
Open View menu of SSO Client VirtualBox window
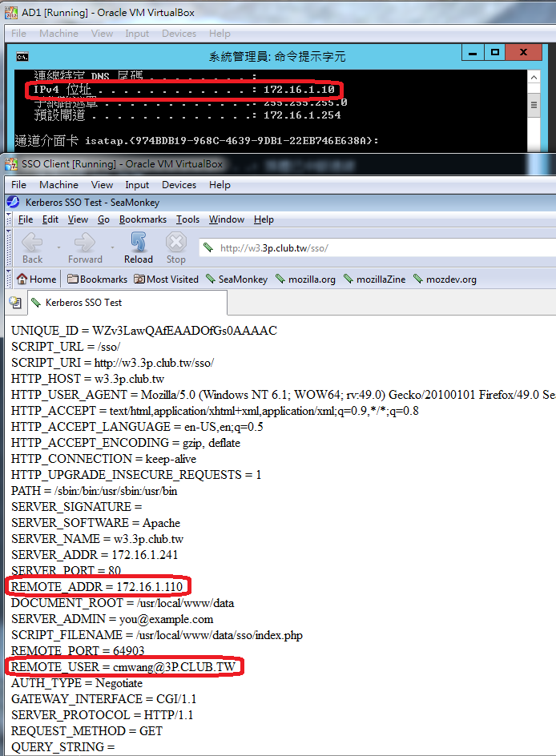click(102, 185)
